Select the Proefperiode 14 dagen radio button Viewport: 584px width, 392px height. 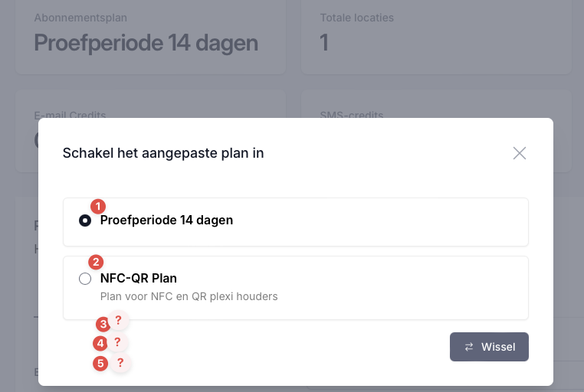pyautogui.click(x=85, y=220)
